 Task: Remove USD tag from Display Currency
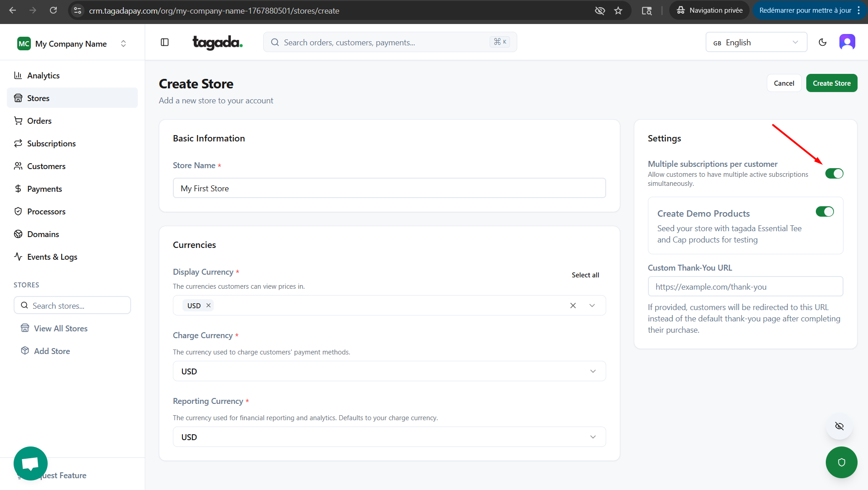coord(208,306)
